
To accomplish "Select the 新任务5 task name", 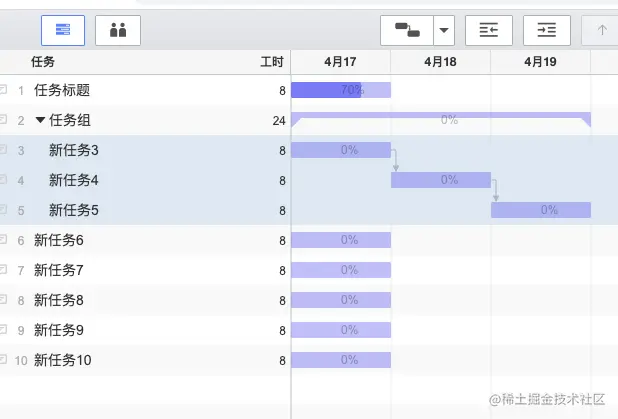I will point(74,210).
